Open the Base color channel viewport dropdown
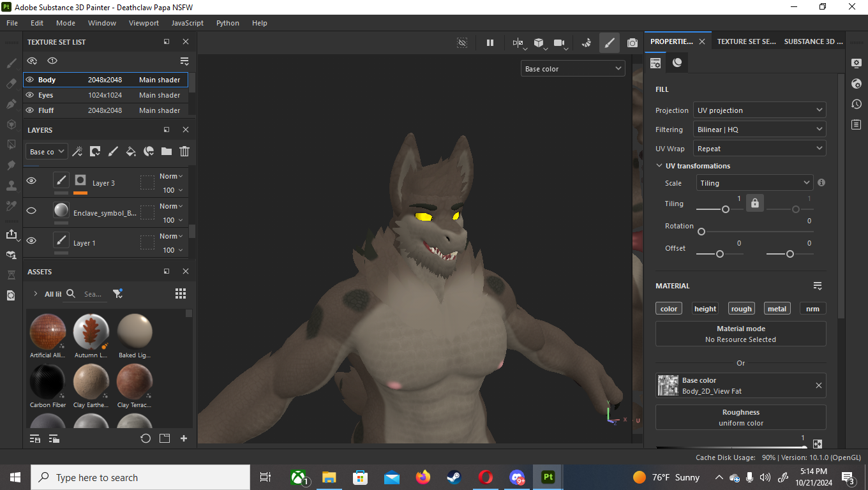The height and width of the screenshot is (490, 868). (x=572, y=69)
